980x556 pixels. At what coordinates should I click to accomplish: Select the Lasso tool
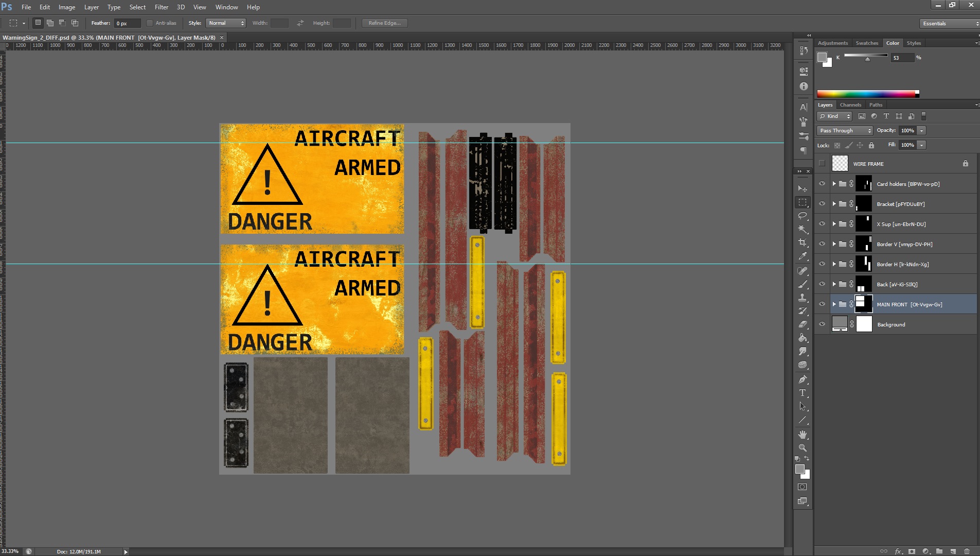803,216
